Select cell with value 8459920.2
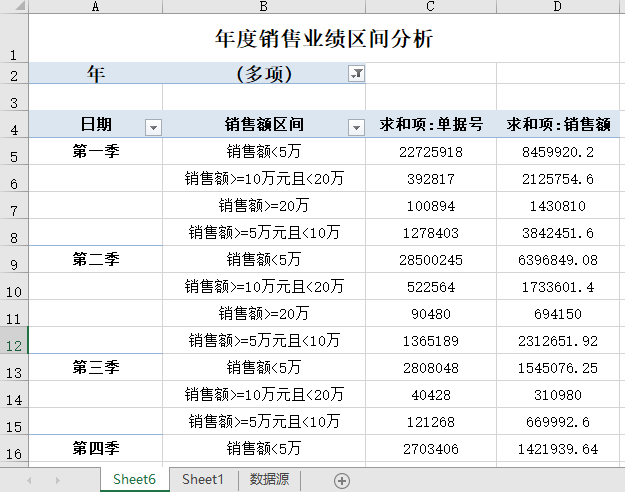625x492 pixels. click(x=559, y=152)
